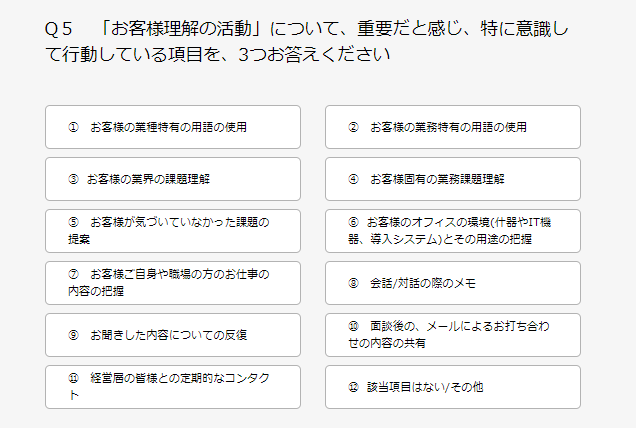Choose option ④ お客様固有の業務課題理解

pos(453,179)
